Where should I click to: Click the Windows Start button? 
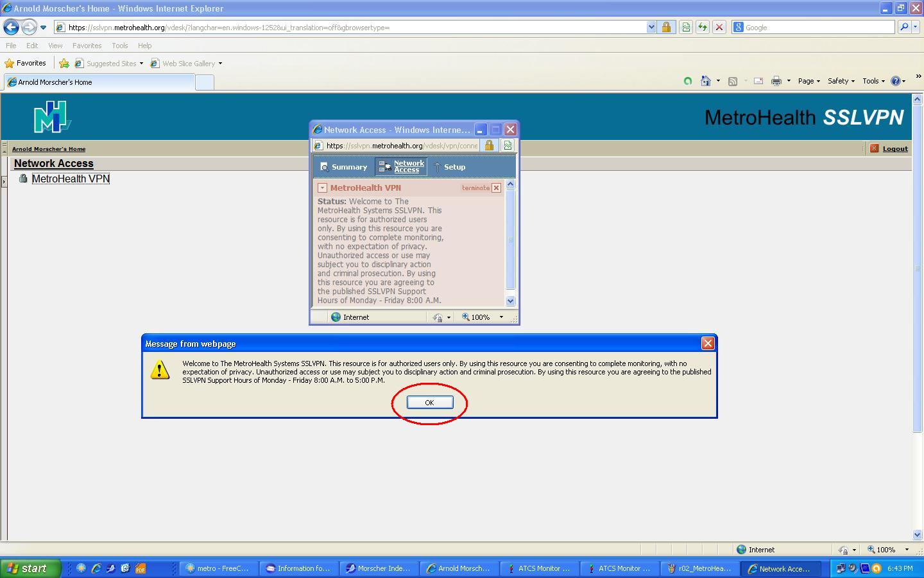(x=30, y=568)
